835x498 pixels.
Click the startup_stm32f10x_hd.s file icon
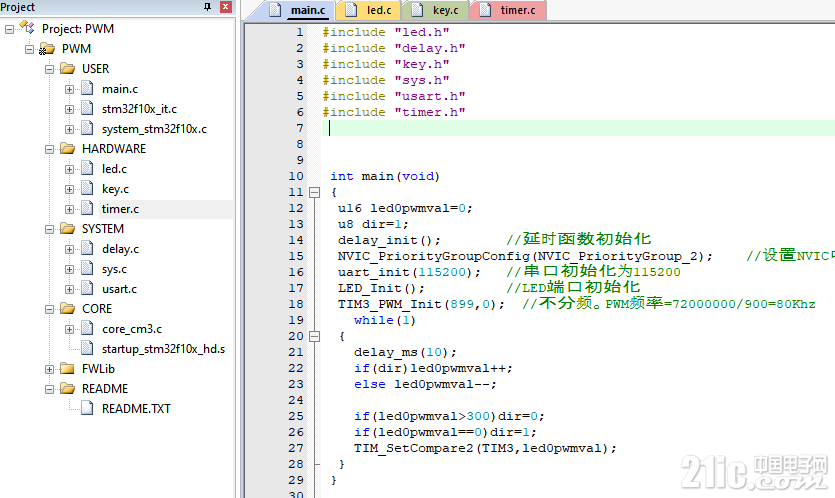coord(87,348)
